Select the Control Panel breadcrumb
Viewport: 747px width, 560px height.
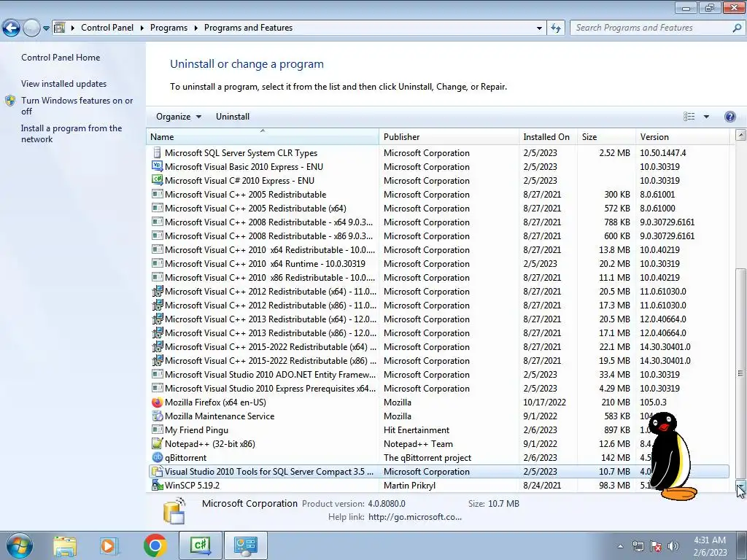coord(107,28)
